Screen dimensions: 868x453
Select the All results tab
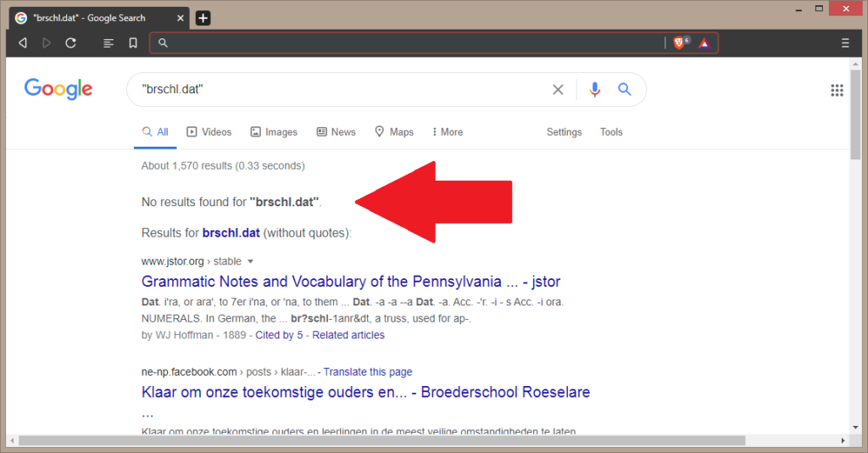[x=155, y=131]
